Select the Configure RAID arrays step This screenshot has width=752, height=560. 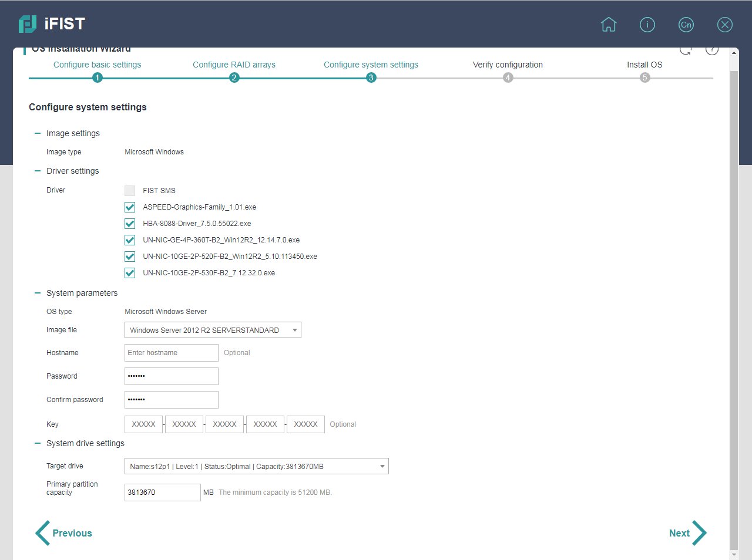point(234,65)
